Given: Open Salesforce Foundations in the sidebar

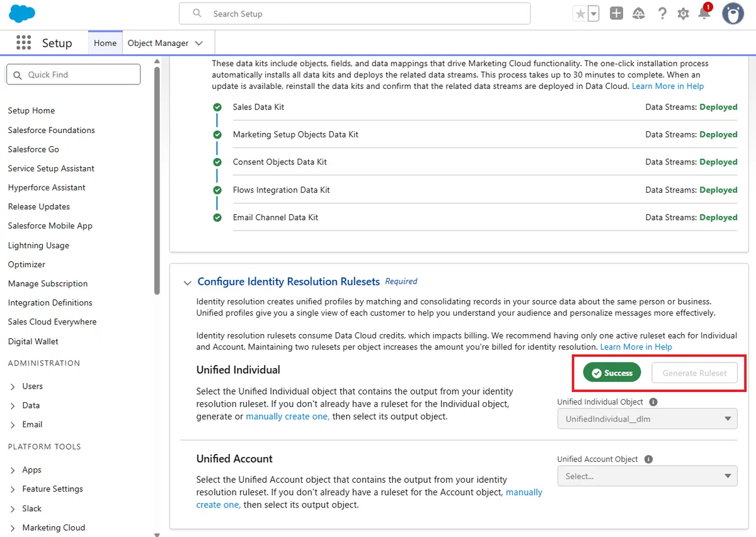Looking at the screenshot, I should 51,130.
